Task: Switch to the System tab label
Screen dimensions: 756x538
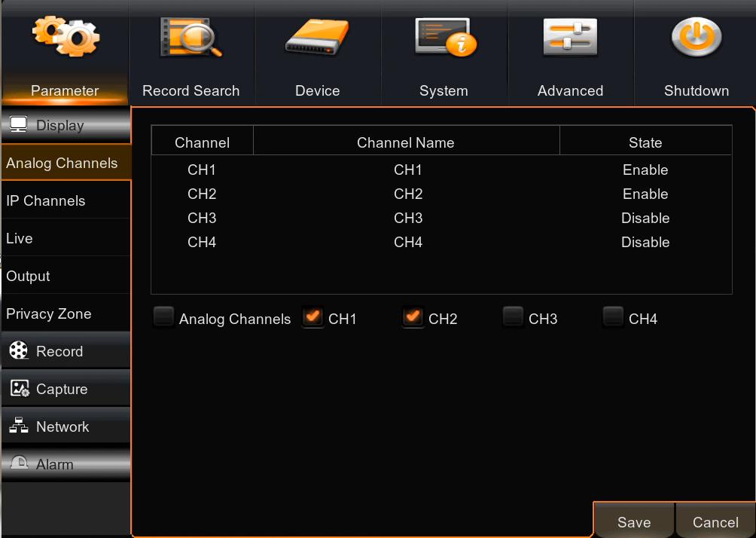Action: coord(444,90)
